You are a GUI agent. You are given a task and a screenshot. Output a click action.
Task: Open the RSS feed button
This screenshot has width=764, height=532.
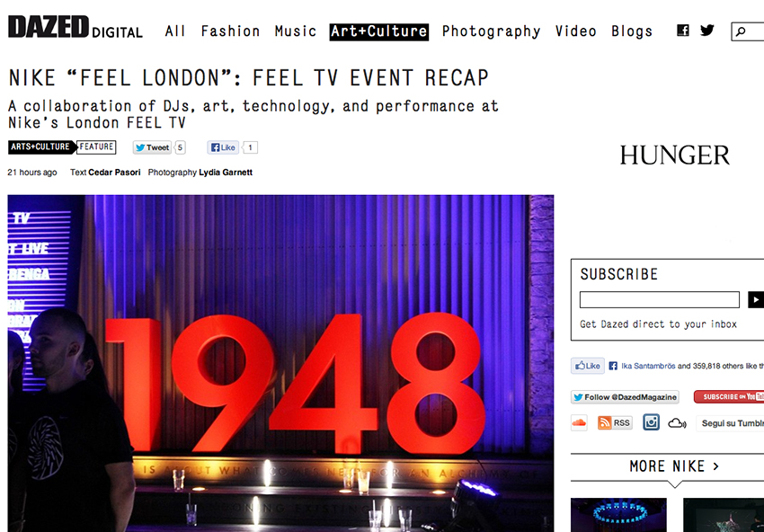[x=615, y=422]
